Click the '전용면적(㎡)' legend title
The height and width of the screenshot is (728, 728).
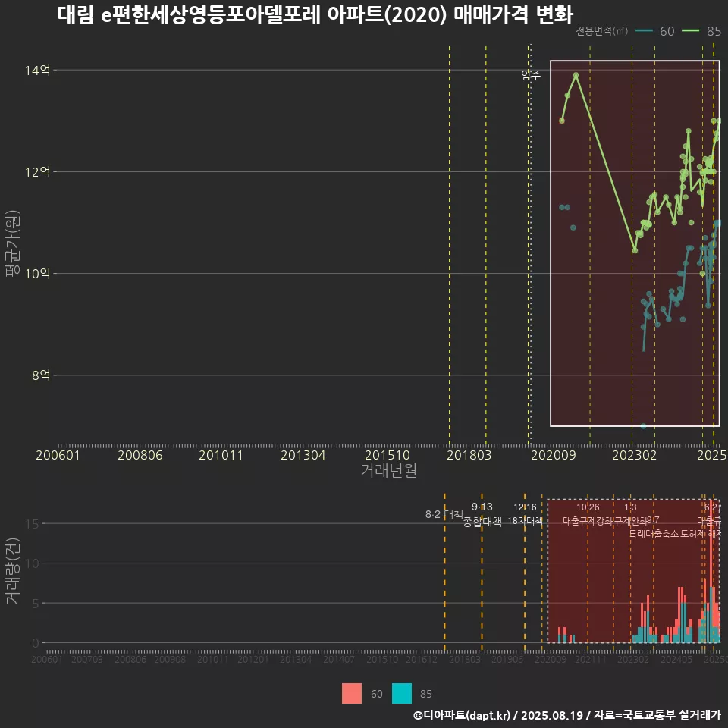(x=601, y=31)
